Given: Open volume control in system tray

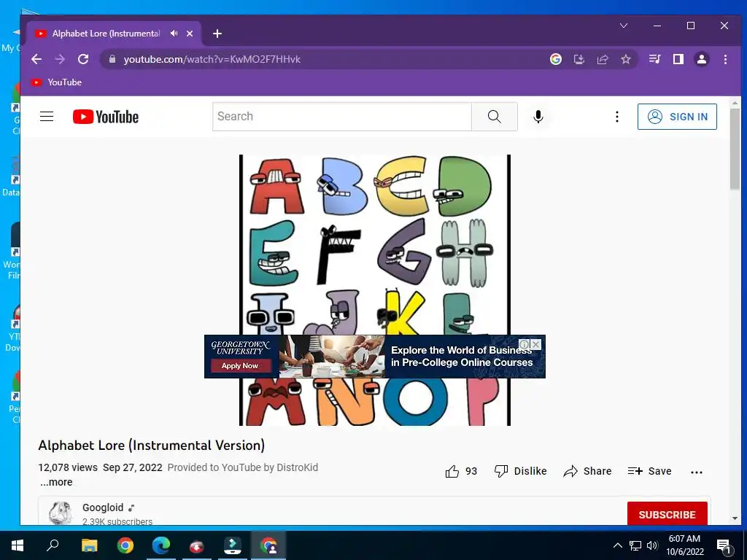Looking at the screenshot, I should point(652,545).
